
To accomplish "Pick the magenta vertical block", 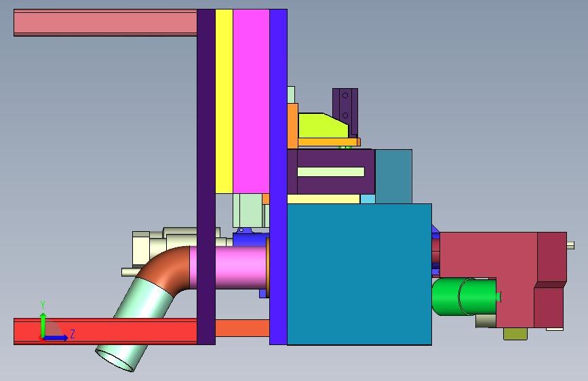I will (x=251, y=101).
